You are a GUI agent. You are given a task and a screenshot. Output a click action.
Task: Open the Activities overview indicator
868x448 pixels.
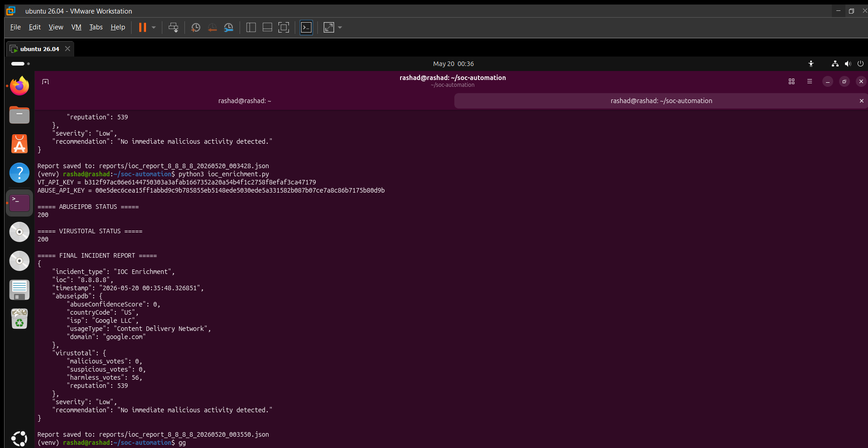(x=20, y=64)
